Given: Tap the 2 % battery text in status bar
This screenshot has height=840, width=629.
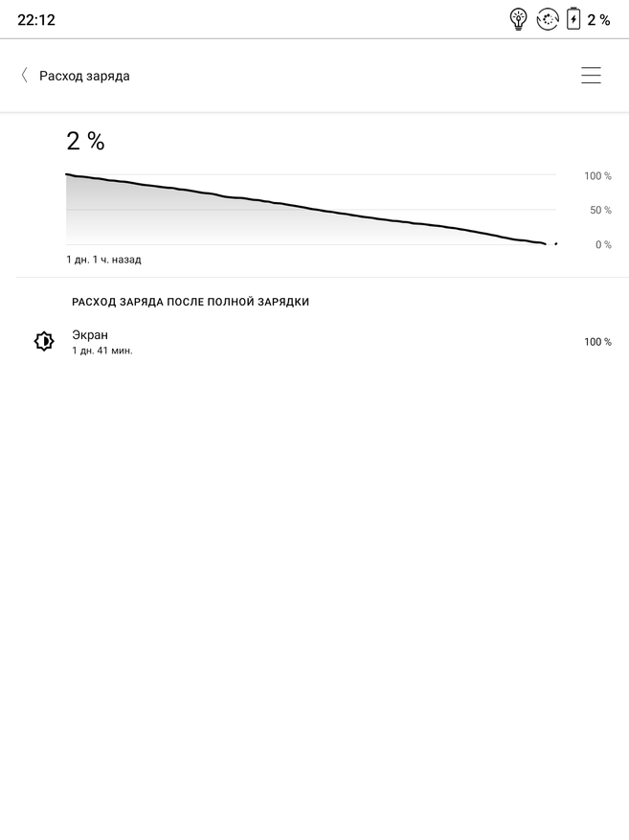Looking at the screenshot, I should (x=598, y=20).
